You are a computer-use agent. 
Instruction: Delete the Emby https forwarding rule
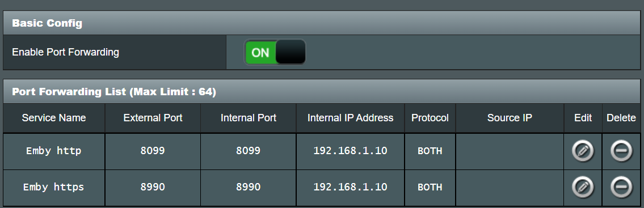pyautogui.click(x=621, y=188)
